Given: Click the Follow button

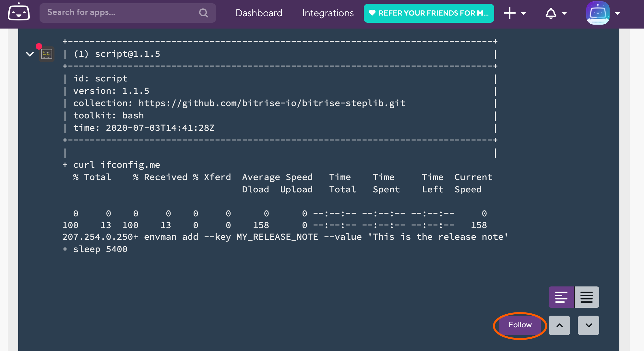Looking at the screenshot, I should coord(519,325).
